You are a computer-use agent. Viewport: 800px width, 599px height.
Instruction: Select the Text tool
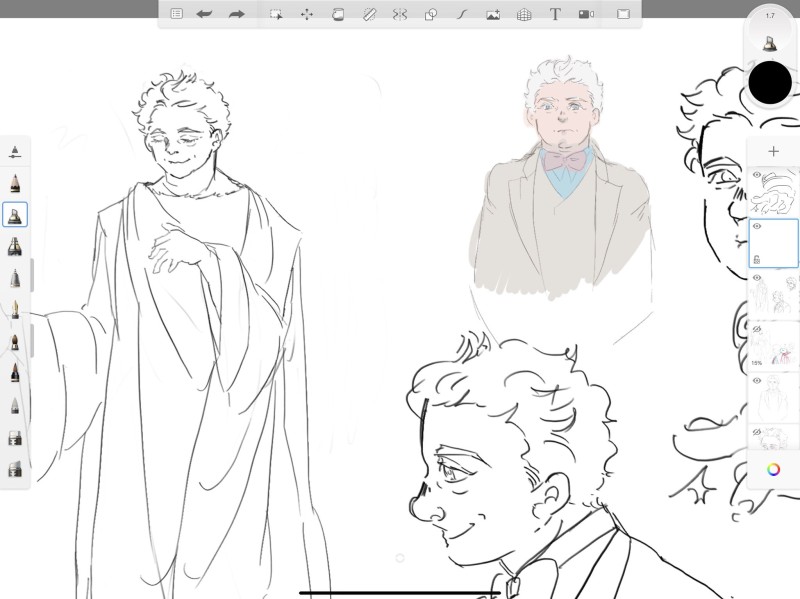[x=555, y=14]
